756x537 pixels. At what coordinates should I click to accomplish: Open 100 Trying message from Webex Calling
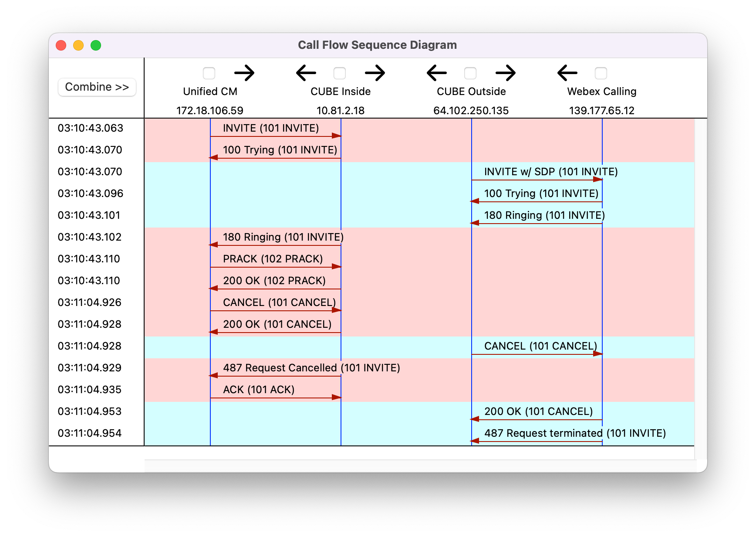pos(541,194)
